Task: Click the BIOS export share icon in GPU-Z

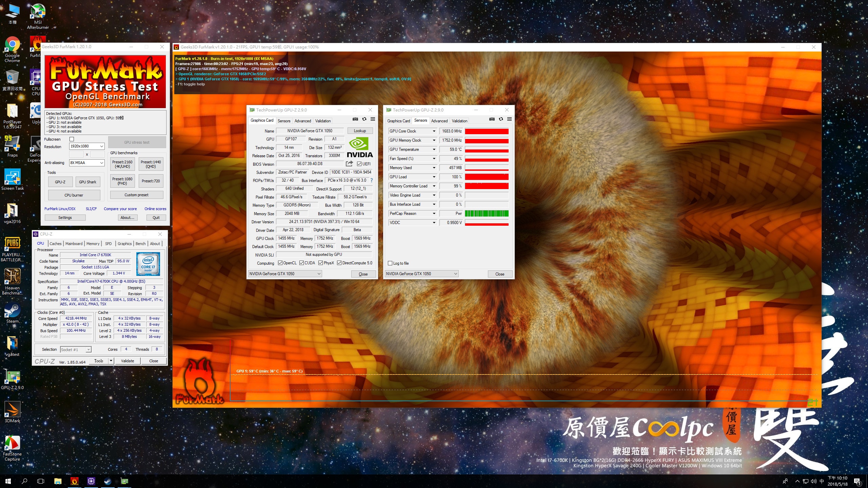Action: click(349, 164)
